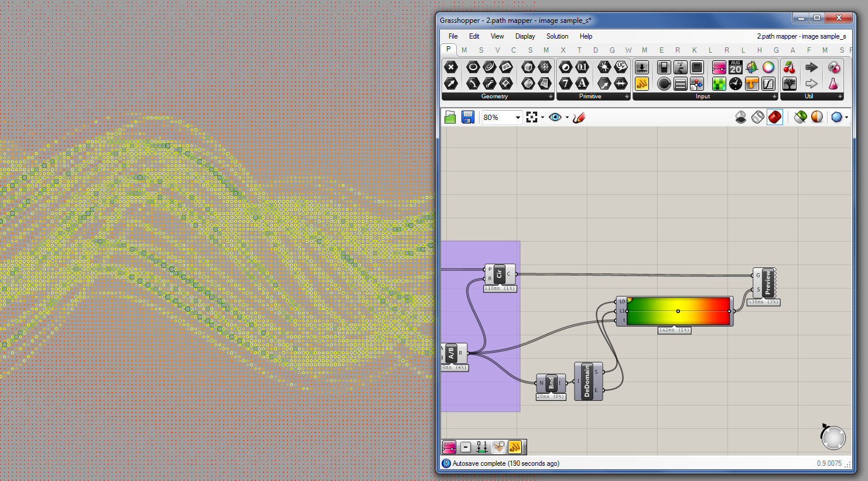Click the middle grip on the gradient bar
The width and height of the screenshot is (868, 481).
[x=678, y=311]
